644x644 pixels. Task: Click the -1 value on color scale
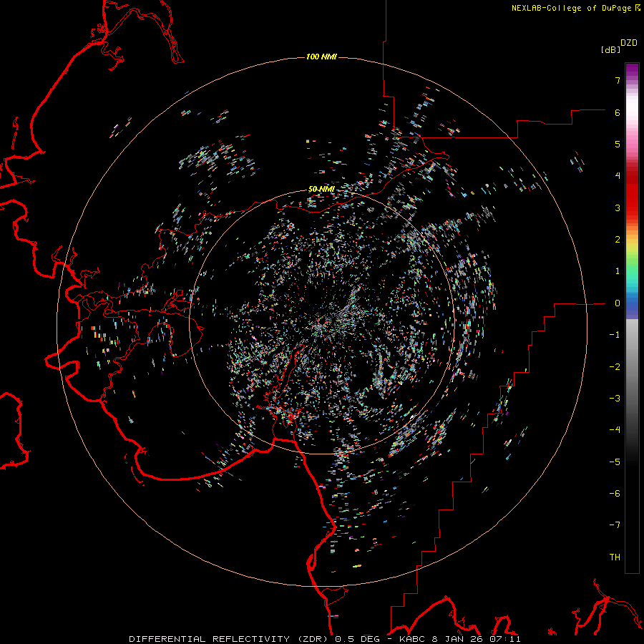click(615, 335)
